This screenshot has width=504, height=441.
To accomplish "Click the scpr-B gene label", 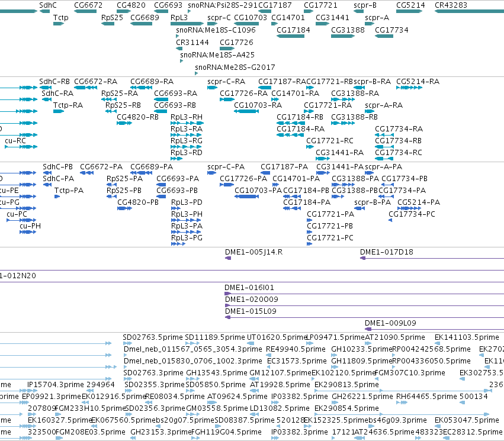I will [x=365, y=5].
